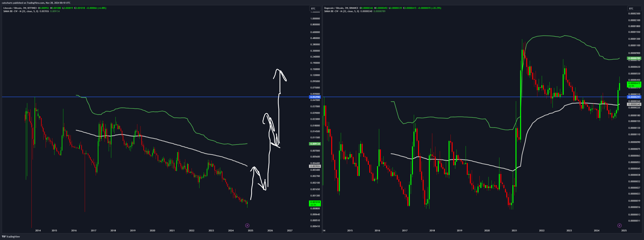Screen dimensions: 644x240
Task: Click green 0.00000415 current price label
Action: (x=634, y=84)
